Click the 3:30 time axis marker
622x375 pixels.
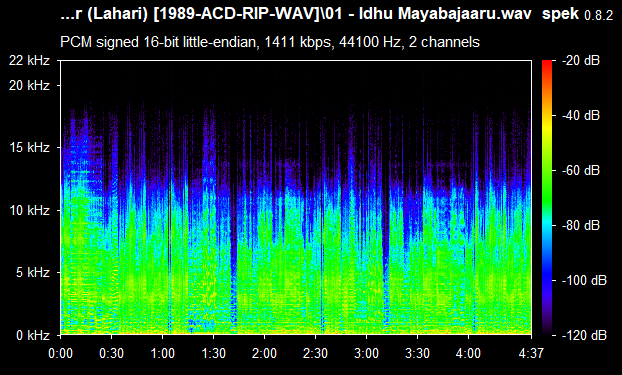tap(417, 353)
